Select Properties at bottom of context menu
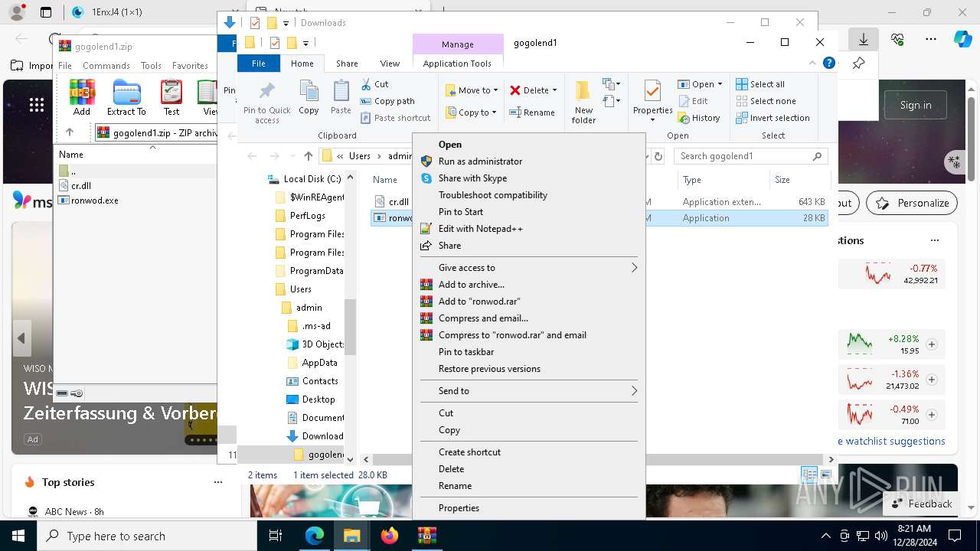980x551 pixels. pyautogui.click(x=459, y=508)
